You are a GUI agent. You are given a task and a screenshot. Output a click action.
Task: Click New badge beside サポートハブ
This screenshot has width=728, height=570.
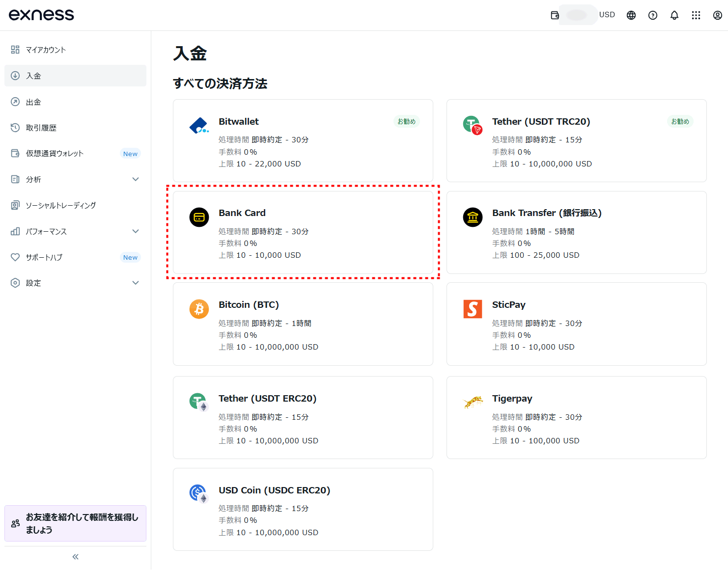pyautogui.click(x=130, y=257)
